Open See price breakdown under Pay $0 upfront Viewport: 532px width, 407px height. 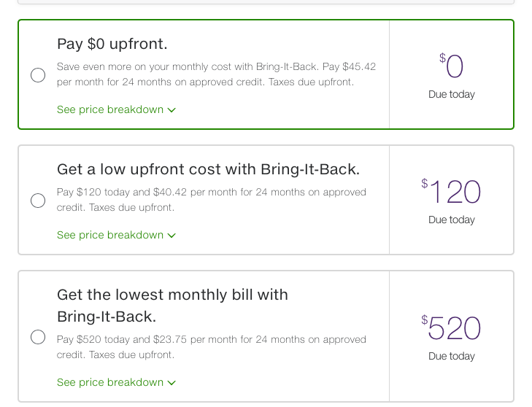(110, 109)
